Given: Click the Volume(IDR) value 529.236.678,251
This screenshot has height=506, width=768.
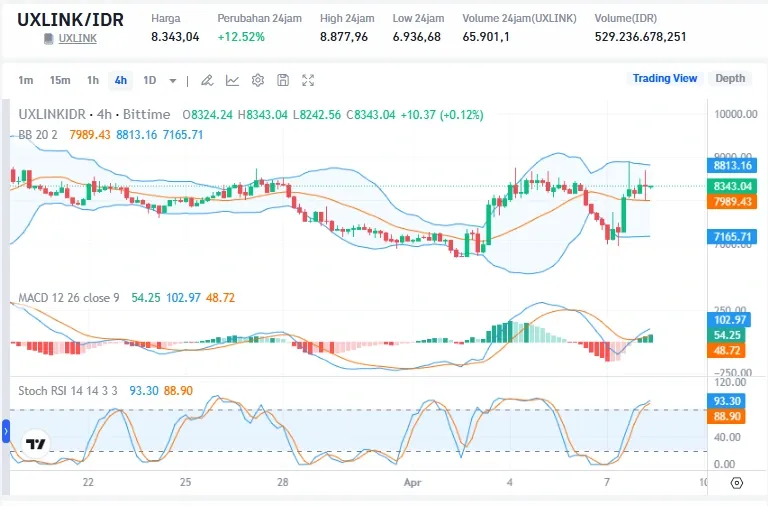Looking at the screenshot, I should [x=640, y=37].
